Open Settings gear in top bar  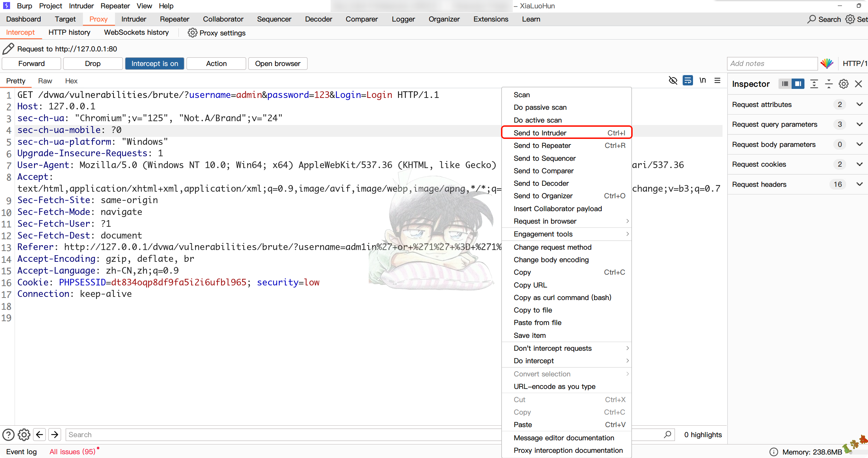coord(850,19)
